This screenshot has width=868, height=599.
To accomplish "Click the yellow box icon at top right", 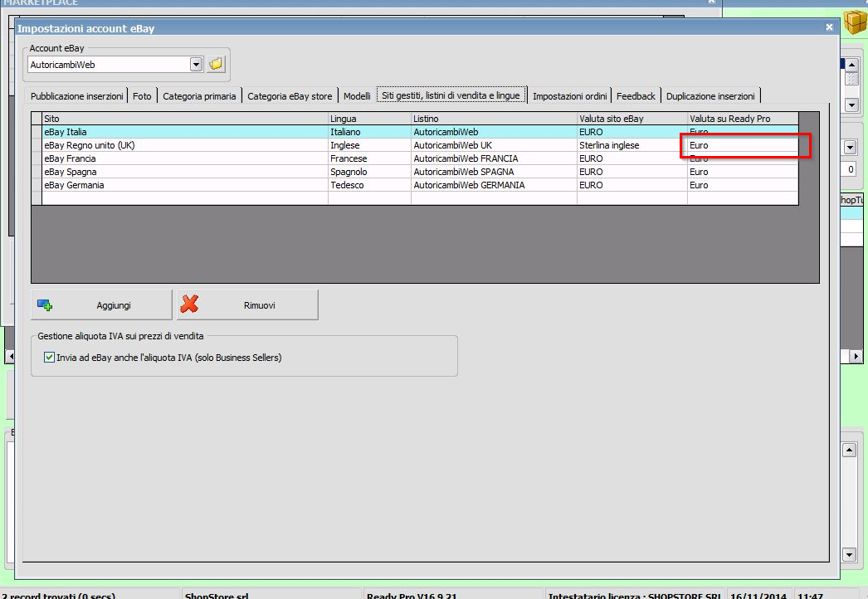I will coord(856,22).
